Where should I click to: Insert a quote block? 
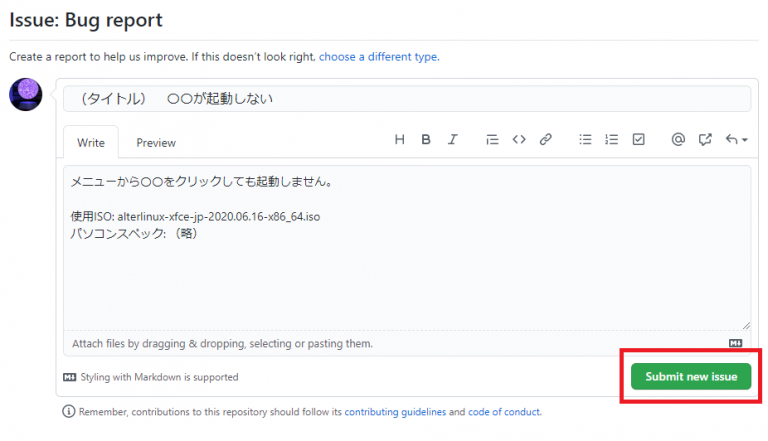click(492, 140)
